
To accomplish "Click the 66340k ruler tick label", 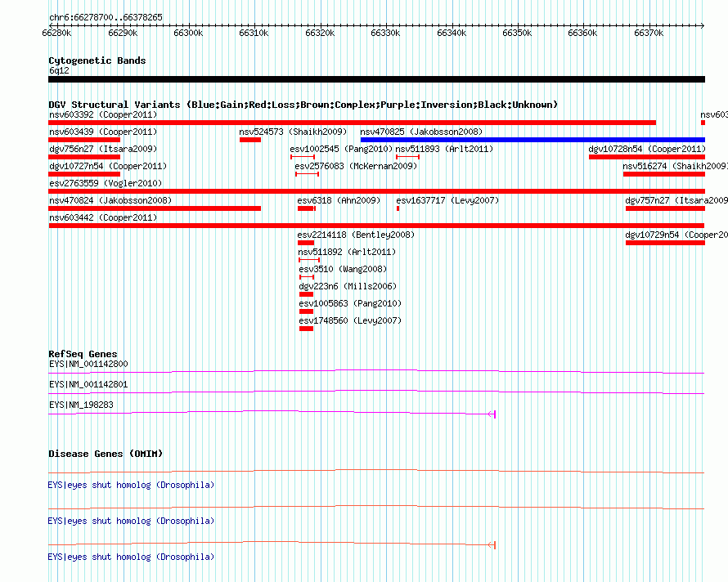I will coord(452,33).
